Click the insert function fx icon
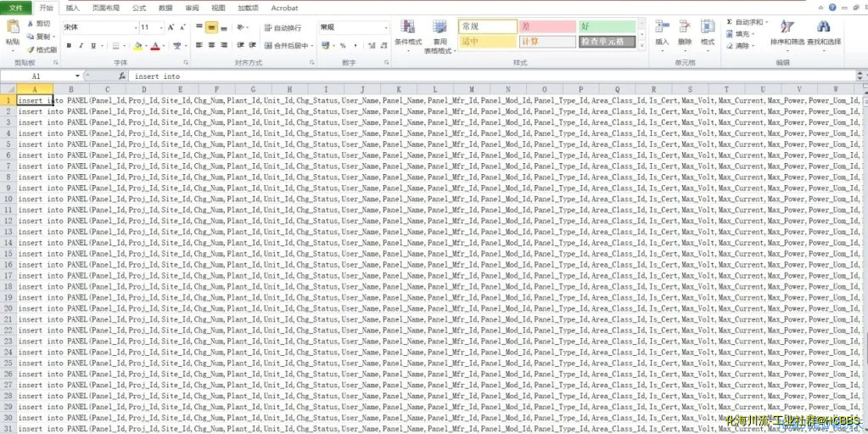 (121, 76)
